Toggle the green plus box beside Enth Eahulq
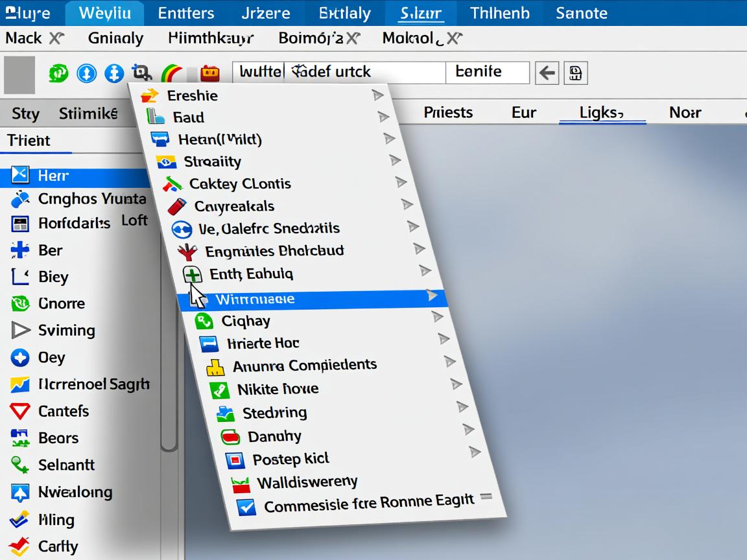The image size is (747, 560). tap(193, 275)
